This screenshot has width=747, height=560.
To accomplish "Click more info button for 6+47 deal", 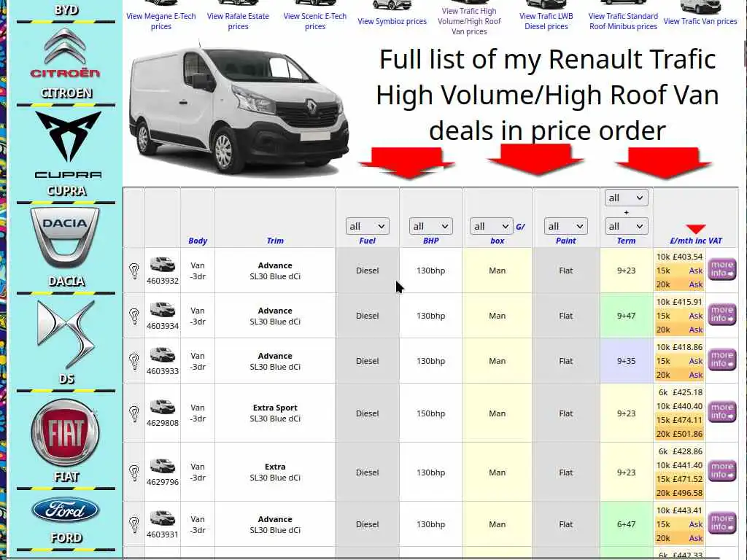I will pyautogui.click(x=721, y=522).
